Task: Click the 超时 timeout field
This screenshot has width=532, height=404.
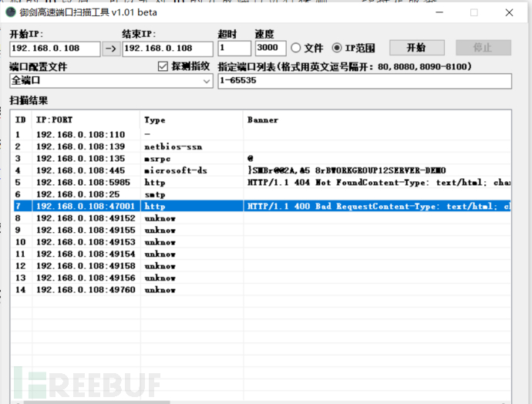Action: [x=234, y=48]
